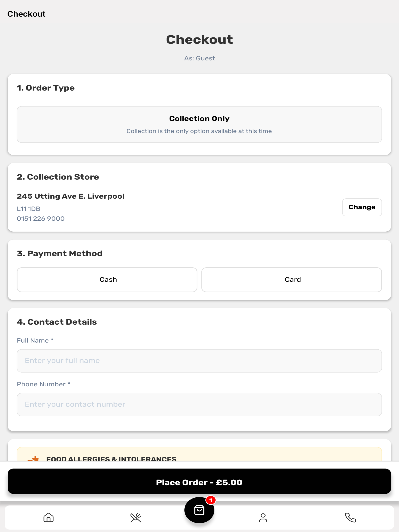Tap the phone call icon

click(350, 518)
